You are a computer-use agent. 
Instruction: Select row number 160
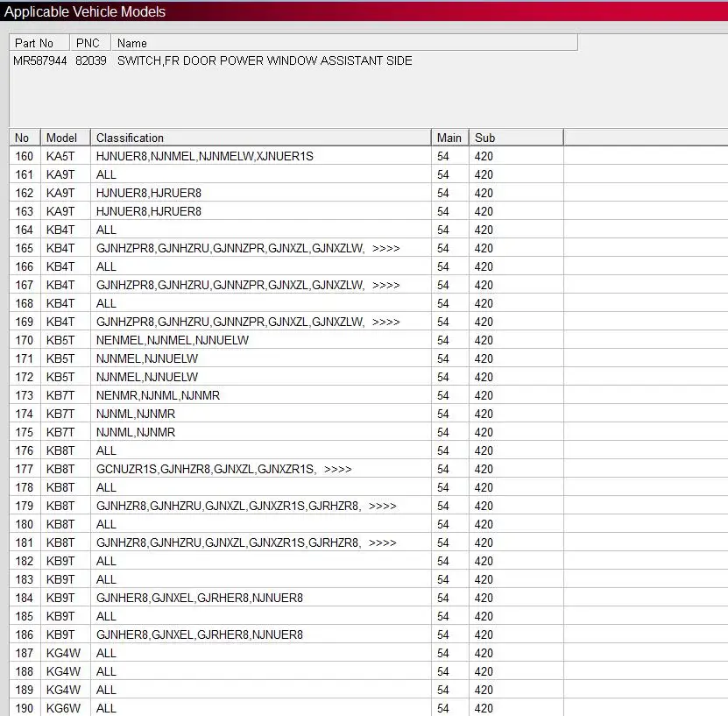tap(25, 157)
